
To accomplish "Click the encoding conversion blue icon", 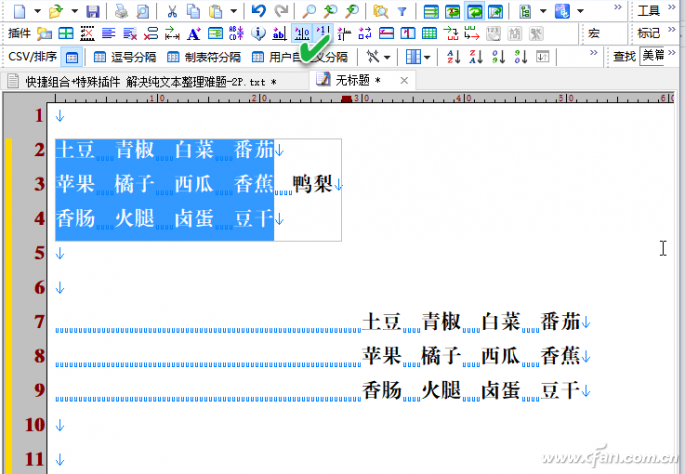I will pos(562,11).
